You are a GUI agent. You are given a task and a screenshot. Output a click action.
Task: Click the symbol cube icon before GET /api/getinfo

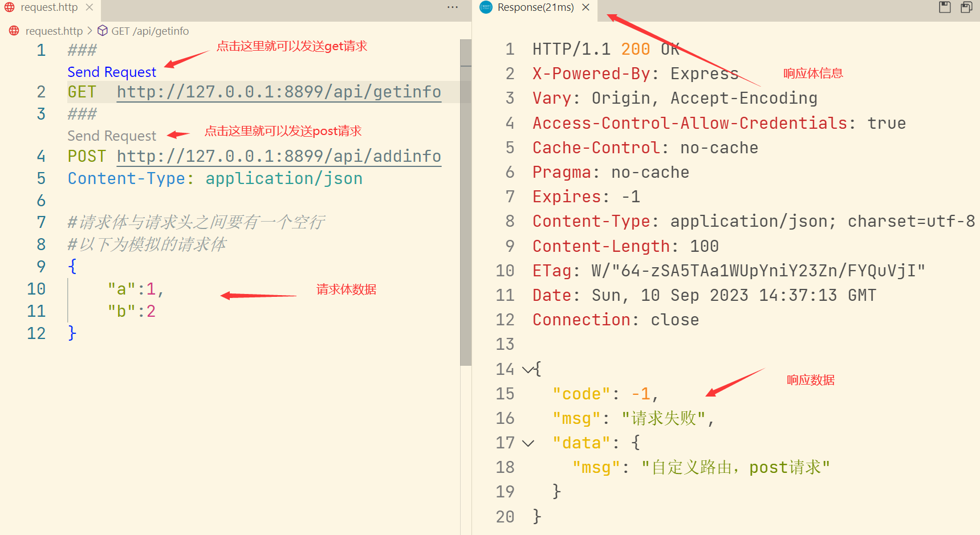103,31
